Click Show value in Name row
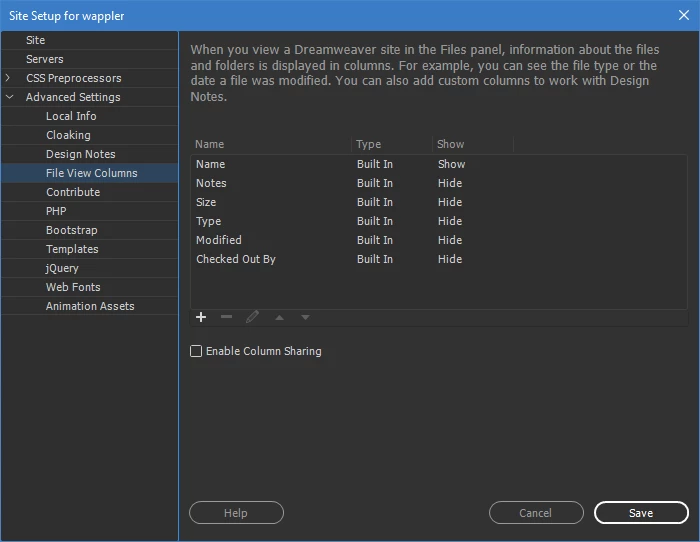 pyautogui.click(x=451, y=164)
